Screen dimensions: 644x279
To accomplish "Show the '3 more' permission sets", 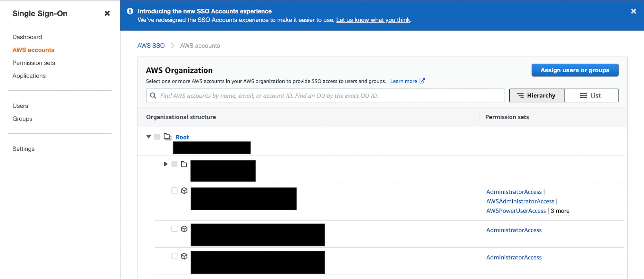I will 560,211.
